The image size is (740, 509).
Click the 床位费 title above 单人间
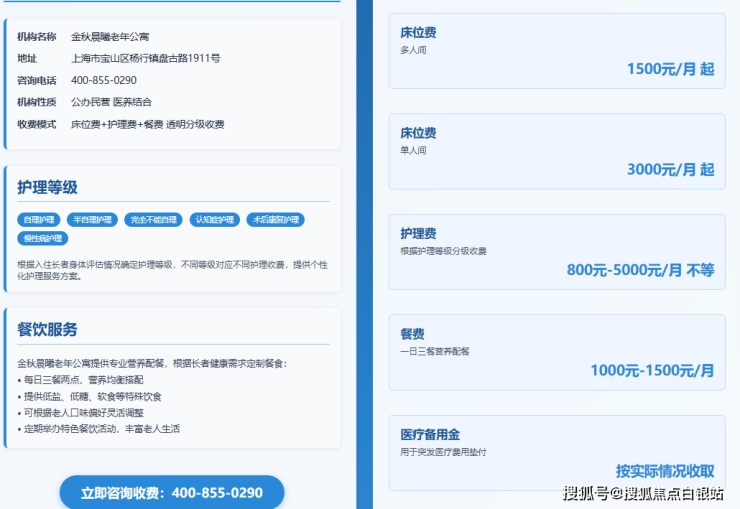[x=418, y=133]
